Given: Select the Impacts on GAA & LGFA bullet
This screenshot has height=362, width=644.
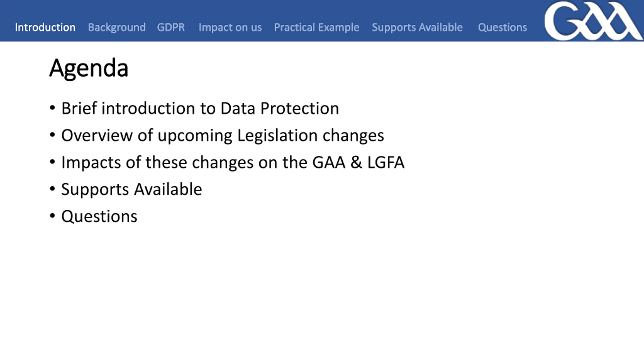Looking at the screenshot, I should coord(233,162).
